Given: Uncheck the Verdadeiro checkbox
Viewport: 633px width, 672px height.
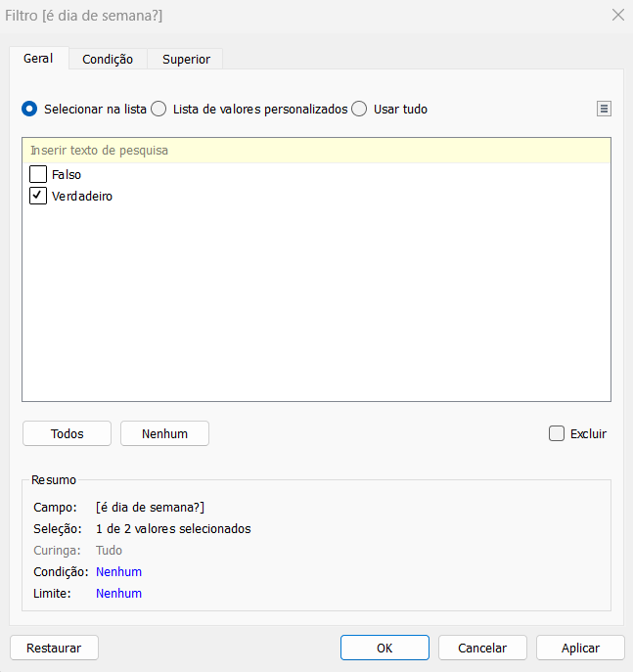Looking at the screenshot, I should [x=38, y=196].
